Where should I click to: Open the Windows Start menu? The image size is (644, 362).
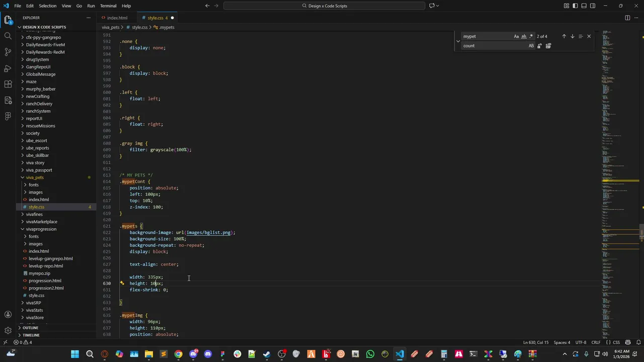click(x=75, y=354)
